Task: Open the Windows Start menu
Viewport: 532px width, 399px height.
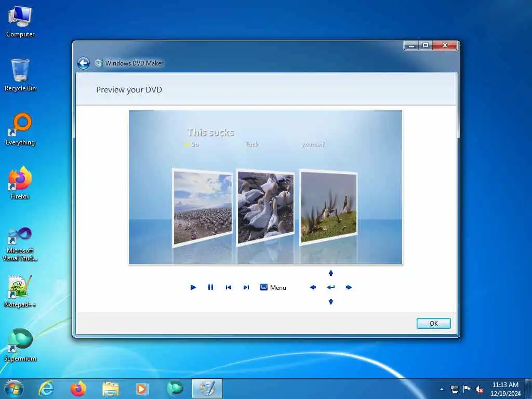Action: click(14, 389)
